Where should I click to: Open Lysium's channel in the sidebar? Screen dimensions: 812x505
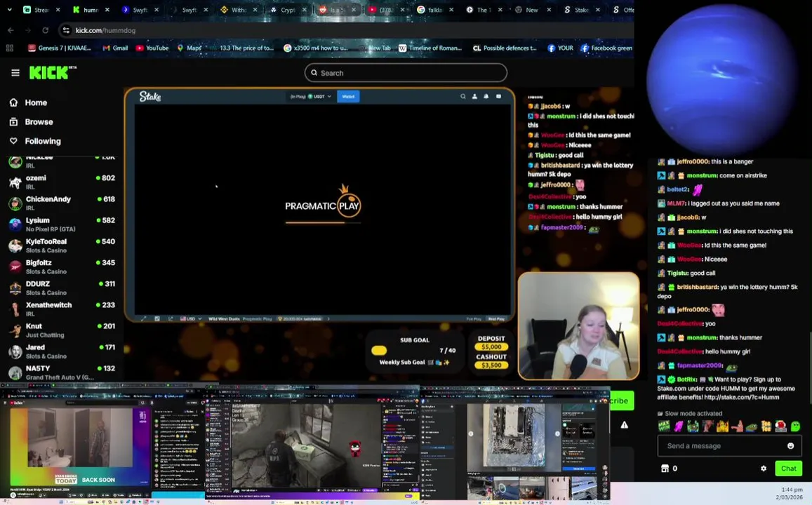coord(62,224)
